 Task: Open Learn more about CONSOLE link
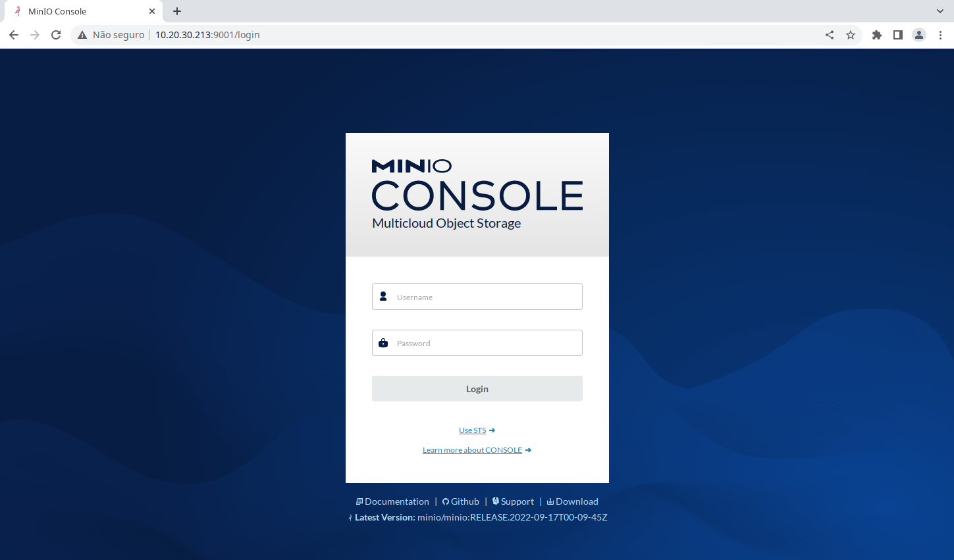(x=472, y=450)
